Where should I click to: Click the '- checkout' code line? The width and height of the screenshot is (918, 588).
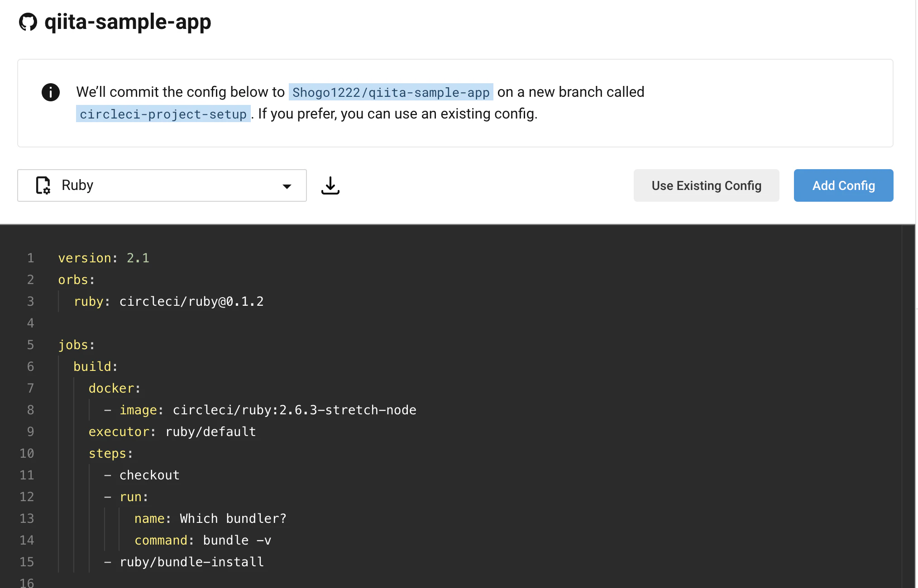[x=142, y=475]
